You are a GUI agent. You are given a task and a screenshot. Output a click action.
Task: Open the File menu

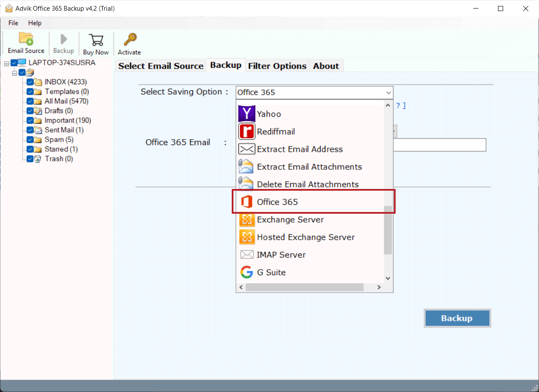coord(13,23)
